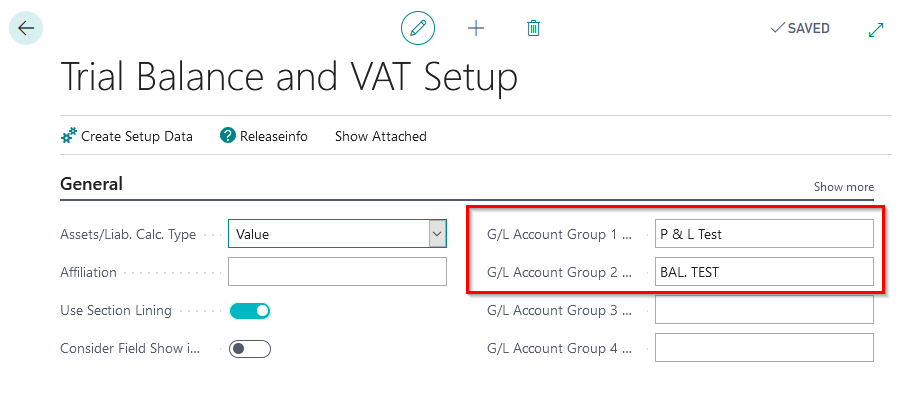Open the Releaseinfo action
The height and width of the screenshot is (402, 902).
[x=273, y=136]
